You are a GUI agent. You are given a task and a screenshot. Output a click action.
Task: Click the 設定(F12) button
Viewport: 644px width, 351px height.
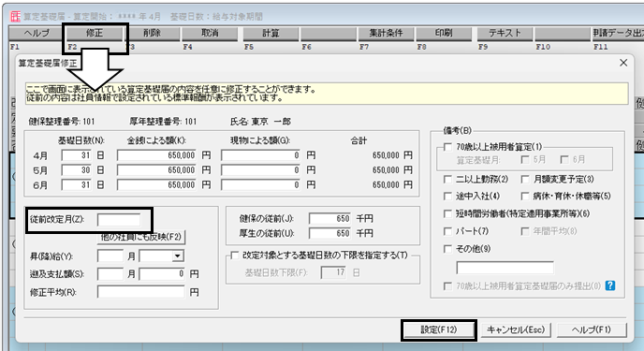click(439, 330)
